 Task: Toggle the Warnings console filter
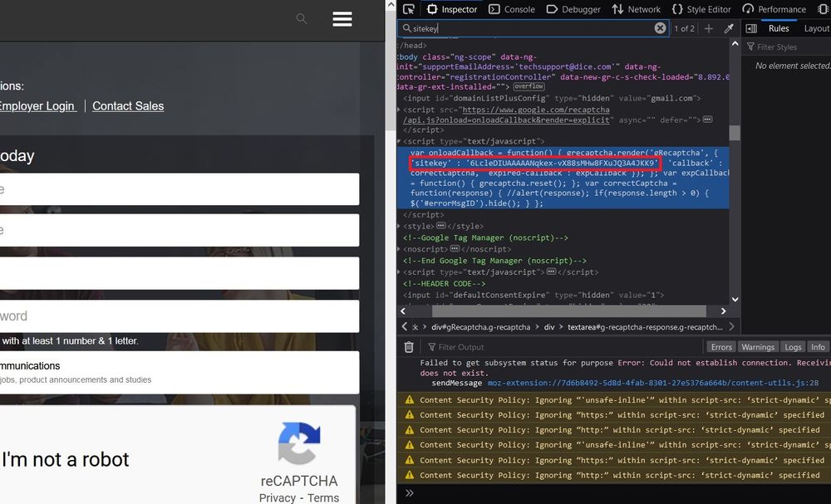point(758,347)
